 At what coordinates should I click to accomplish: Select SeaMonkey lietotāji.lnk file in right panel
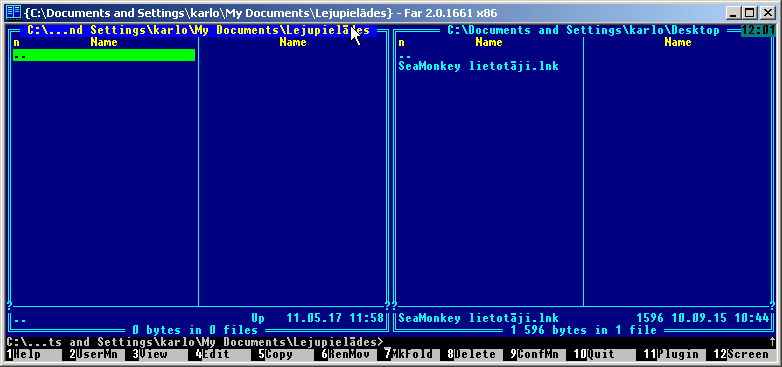pos(478,66)
